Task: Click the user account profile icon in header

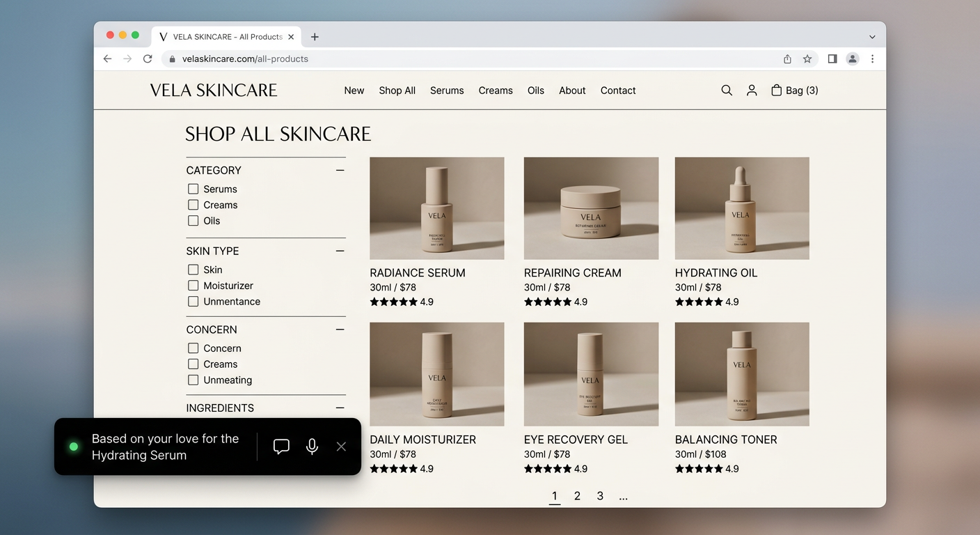Action: coord(752,91)
